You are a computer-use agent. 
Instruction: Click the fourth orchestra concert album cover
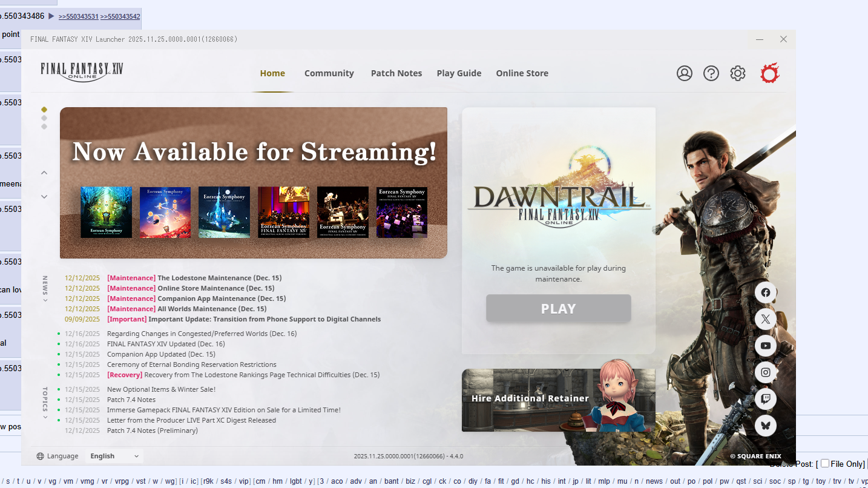click(283, 212)
